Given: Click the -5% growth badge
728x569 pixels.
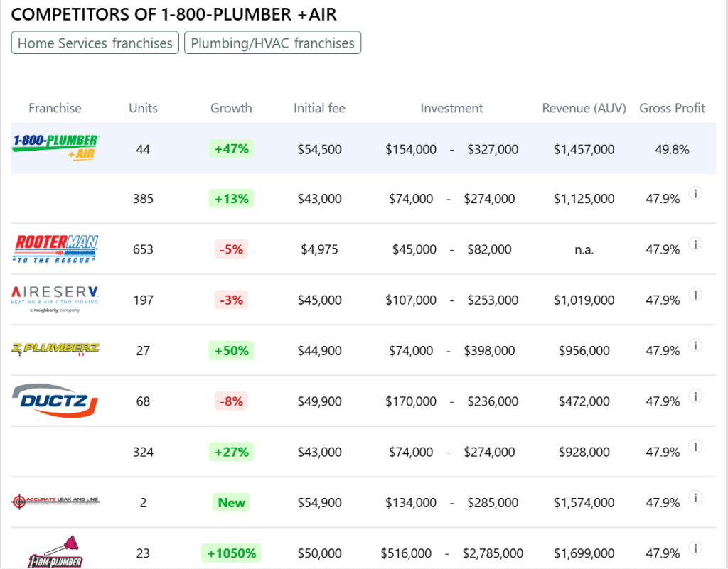Looking at the screenshot, I should 231,249.
